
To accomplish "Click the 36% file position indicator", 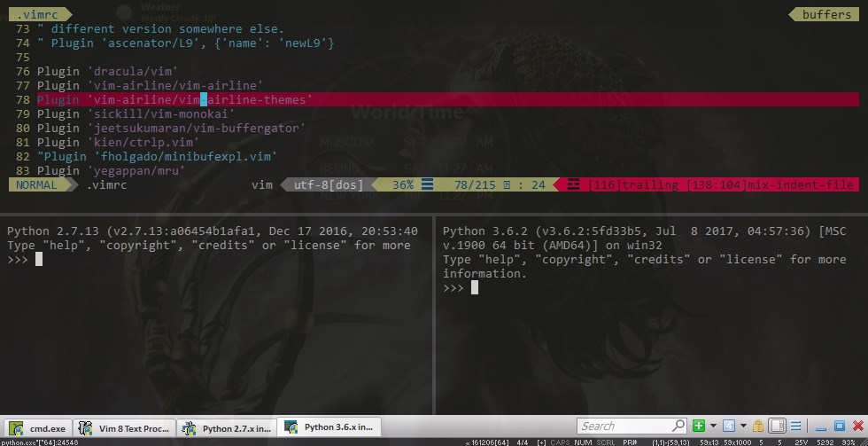I will 403,185.
